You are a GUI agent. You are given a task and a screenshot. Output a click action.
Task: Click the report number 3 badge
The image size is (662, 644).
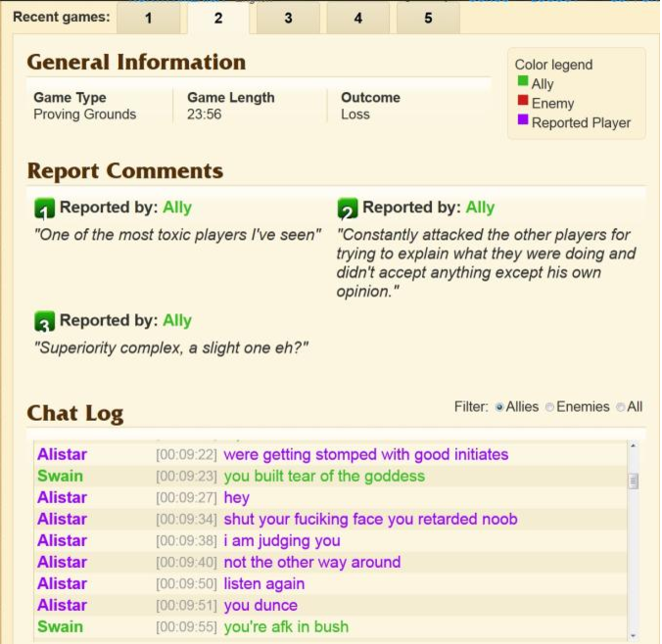44,321
